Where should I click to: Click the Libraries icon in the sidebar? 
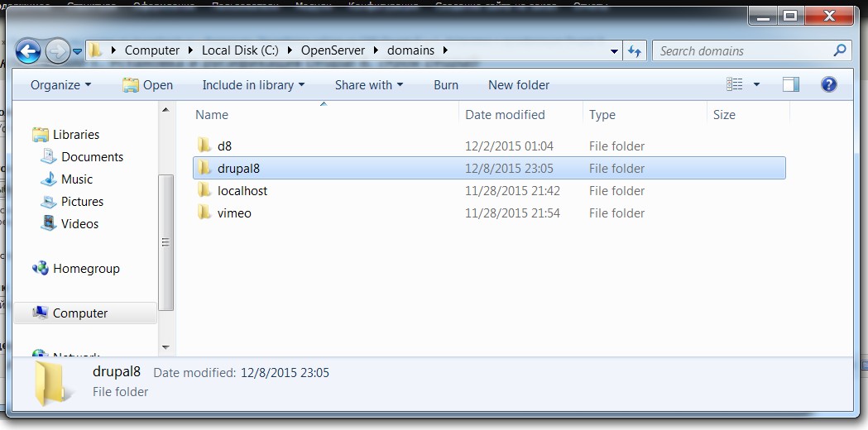pos(41,134)
